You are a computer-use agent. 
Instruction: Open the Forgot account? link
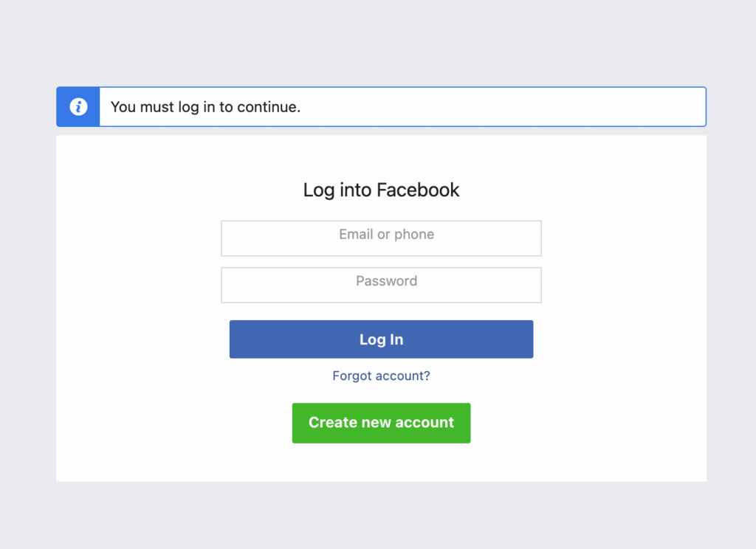coord(381,376)
